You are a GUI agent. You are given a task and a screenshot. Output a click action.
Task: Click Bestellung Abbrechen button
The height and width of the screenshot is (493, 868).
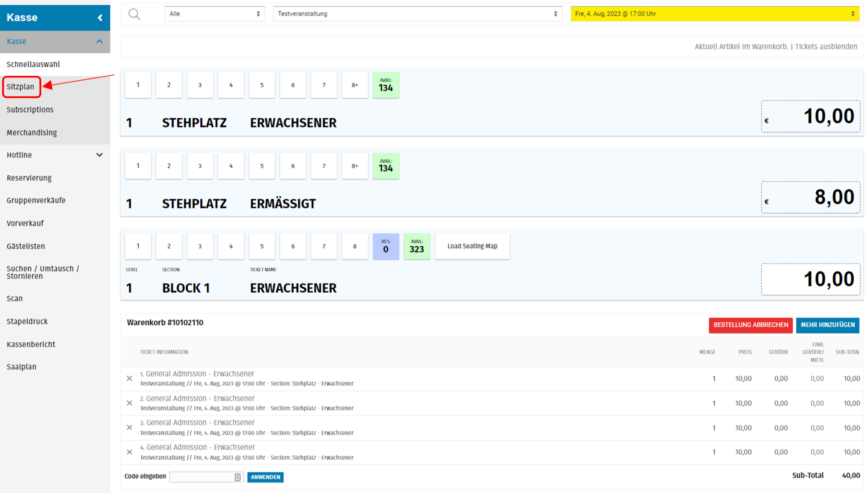point(750,325)
